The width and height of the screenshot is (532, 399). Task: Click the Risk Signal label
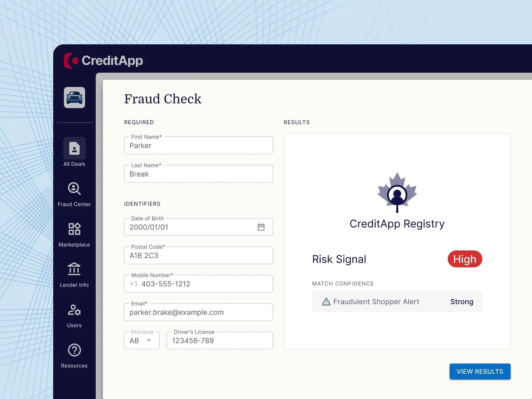pyautogui.click(x=339, y=259)
